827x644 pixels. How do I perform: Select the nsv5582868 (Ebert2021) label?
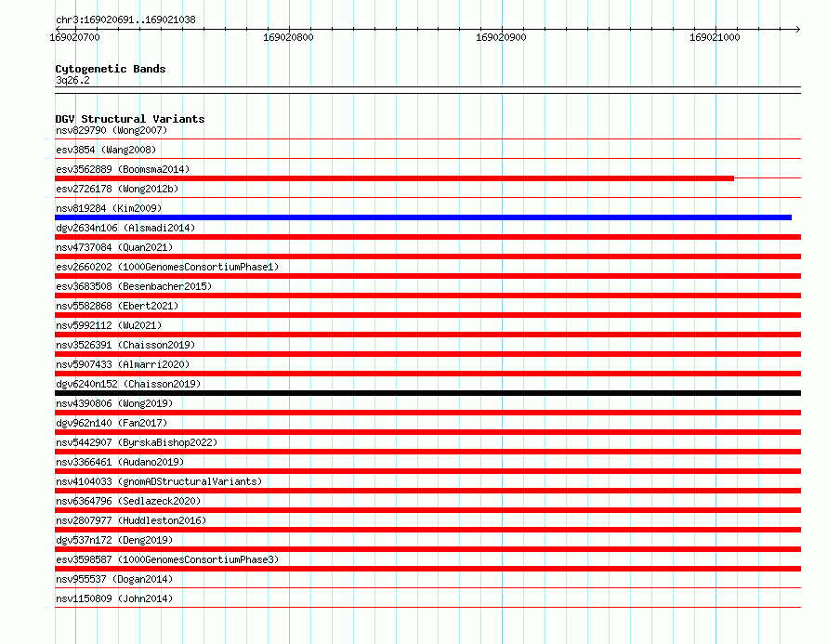[117, 306]
